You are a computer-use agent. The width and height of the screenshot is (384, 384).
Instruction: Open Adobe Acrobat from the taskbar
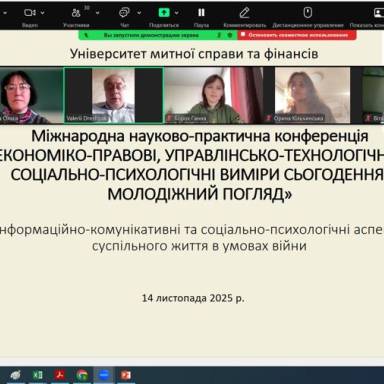click(x=60, y=375)
